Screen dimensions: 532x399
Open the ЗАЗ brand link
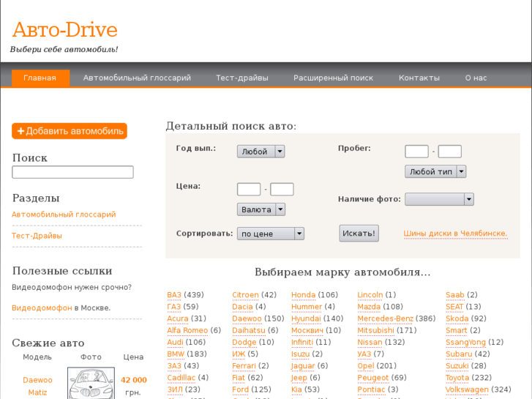pyautogui.click(x=174, y=366)
